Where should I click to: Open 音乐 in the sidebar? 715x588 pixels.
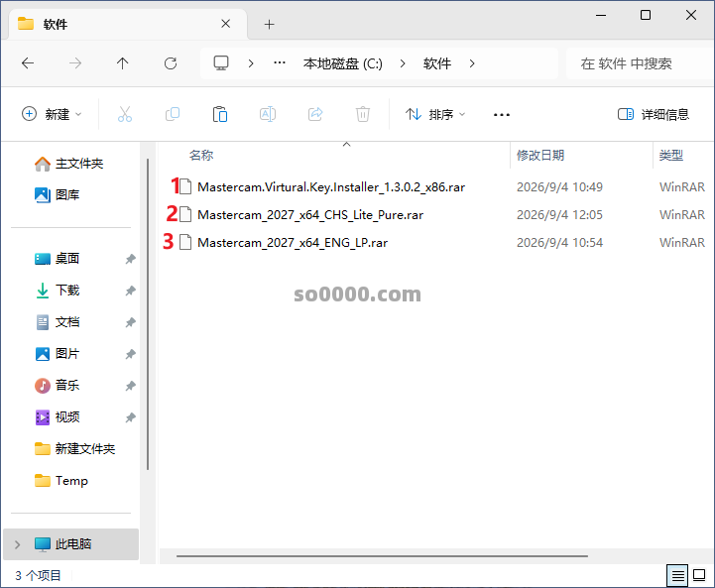[58, 385]
